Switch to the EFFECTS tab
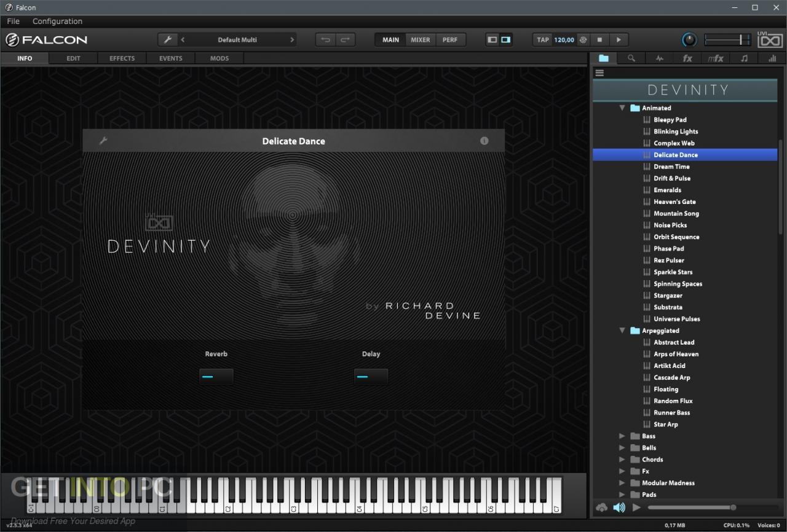 tap(122, 58)
